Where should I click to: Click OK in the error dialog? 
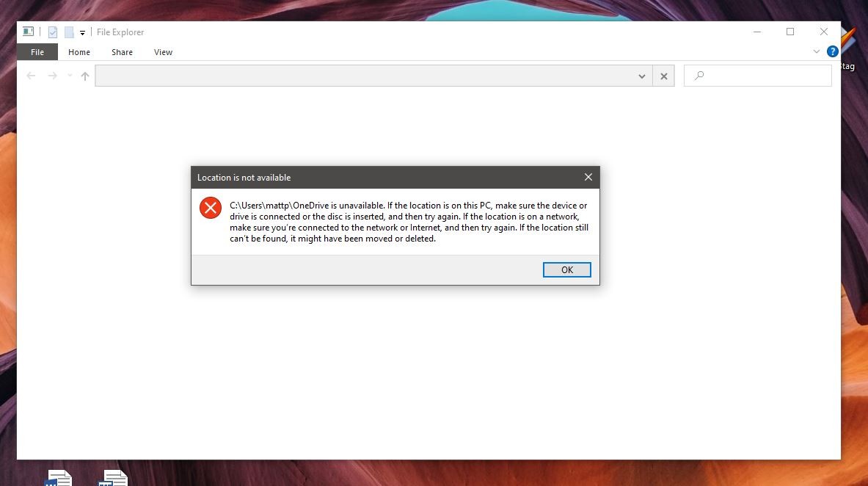point(567,270)
